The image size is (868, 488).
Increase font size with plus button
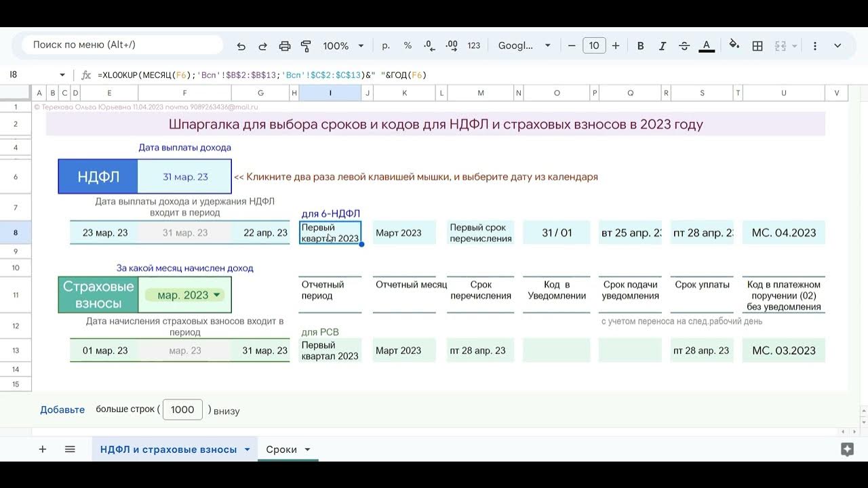coord(616,45)
